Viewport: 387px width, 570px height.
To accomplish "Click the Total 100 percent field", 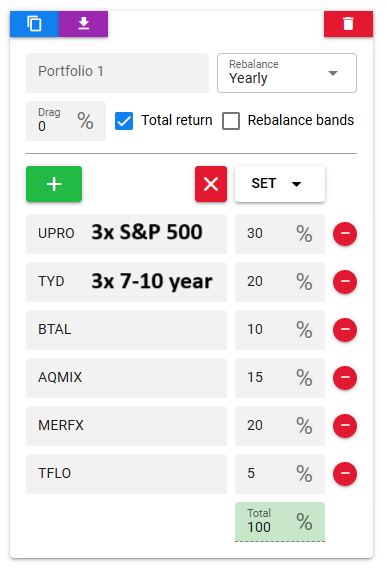I will (x=280, y=522).
